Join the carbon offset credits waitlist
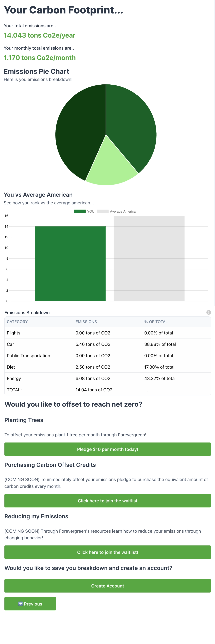The width and height of the screenshot is (215, 644). 107,500
